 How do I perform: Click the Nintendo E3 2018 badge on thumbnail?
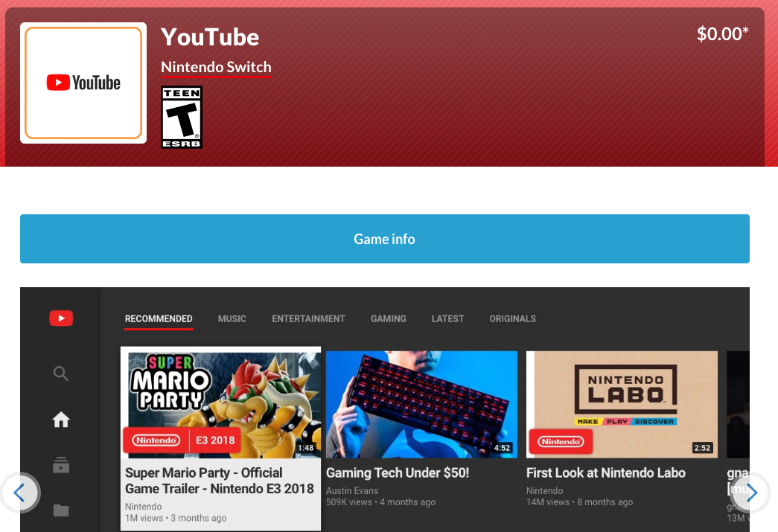pyautogui.click(x=182, y=440)
